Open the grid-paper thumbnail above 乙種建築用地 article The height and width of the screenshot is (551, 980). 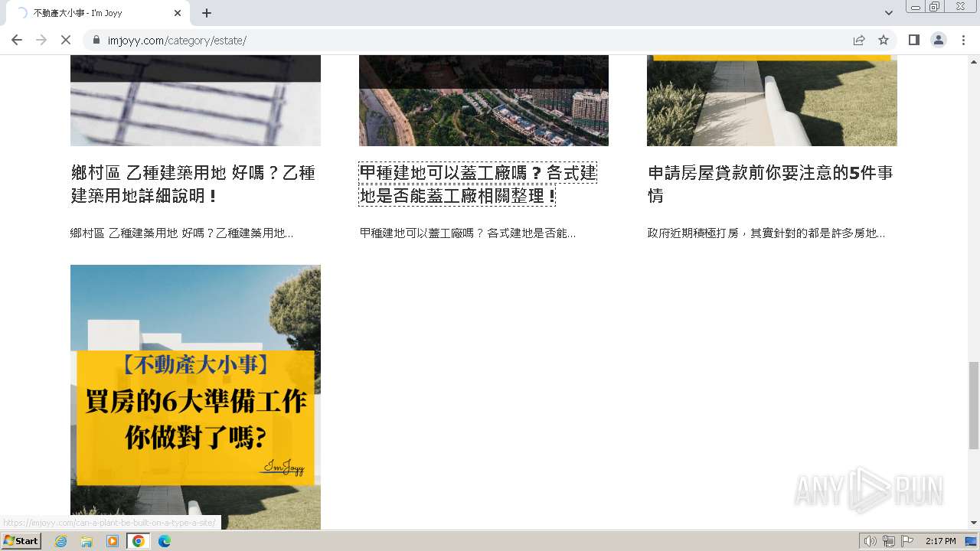pos(195,100)
